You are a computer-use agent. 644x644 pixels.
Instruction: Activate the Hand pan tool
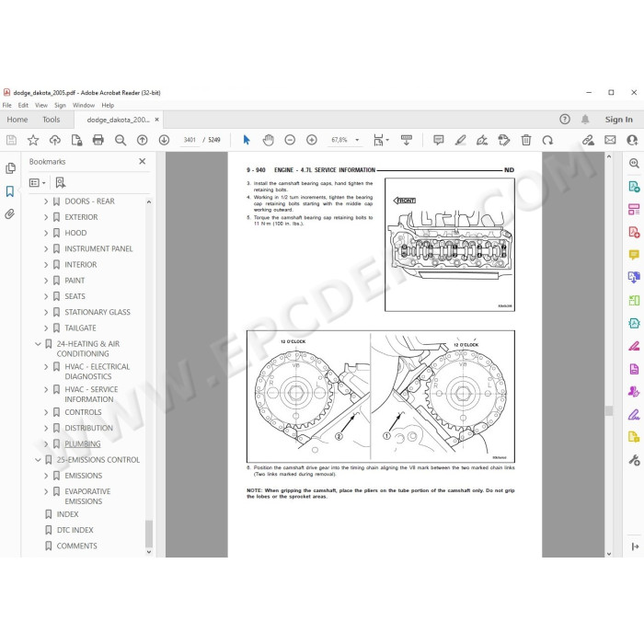point(269,140)
